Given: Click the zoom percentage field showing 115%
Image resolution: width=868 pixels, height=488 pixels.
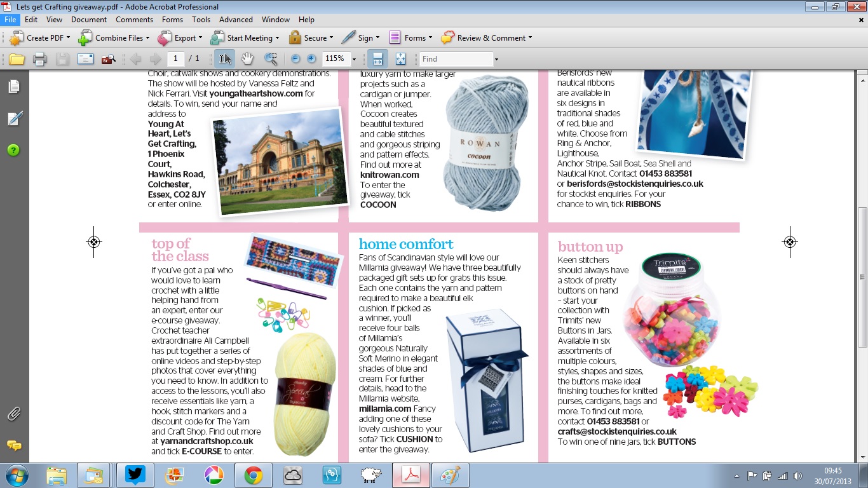Looking at the screenshot, I should click(x=336, y=59).
